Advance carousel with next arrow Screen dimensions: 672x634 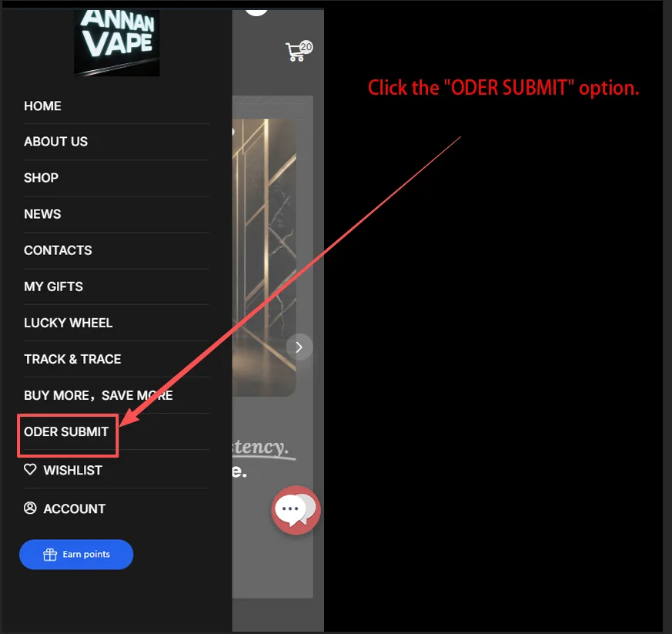pos(299,347)
